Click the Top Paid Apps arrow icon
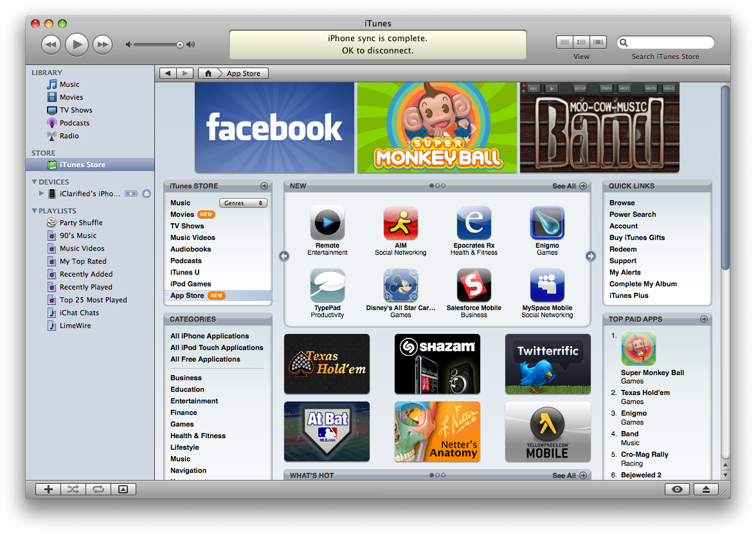 click(704, 319)
